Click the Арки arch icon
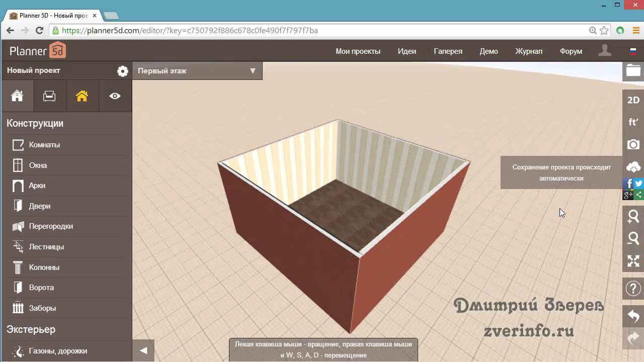 [x=18, y=186]
